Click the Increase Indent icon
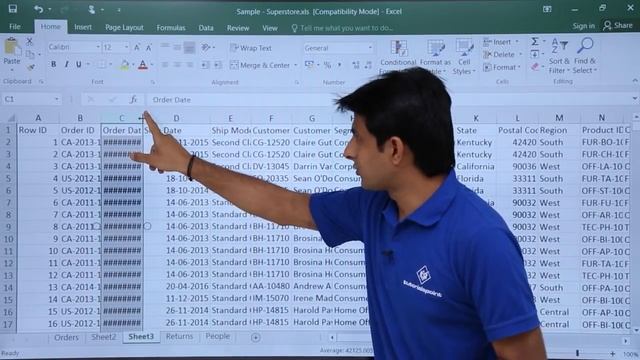The height and width of the screenshot is (360, 640). 218,65
